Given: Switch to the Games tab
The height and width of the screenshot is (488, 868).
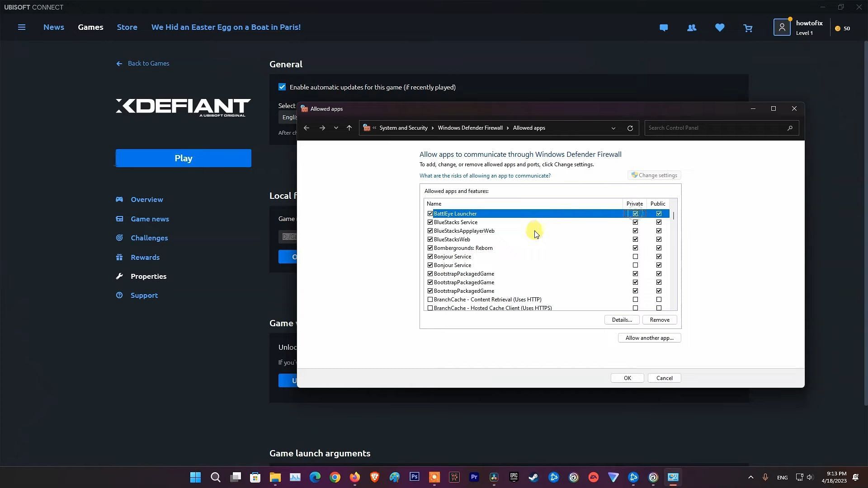Looking at the screenshot, I should tap(90, 27).
